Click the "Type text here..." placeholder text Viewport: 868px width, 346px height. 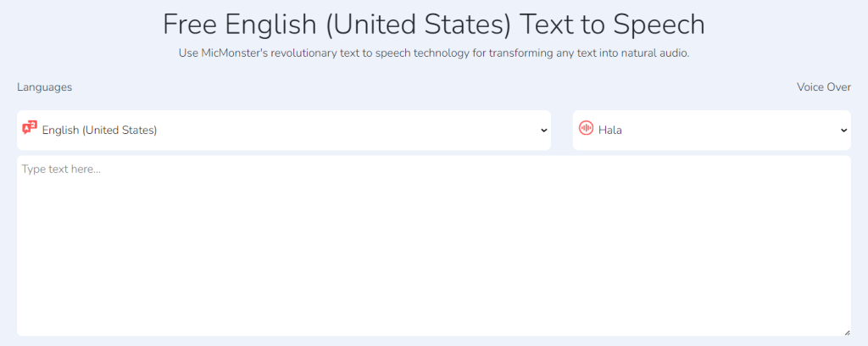tap(61, 170)
